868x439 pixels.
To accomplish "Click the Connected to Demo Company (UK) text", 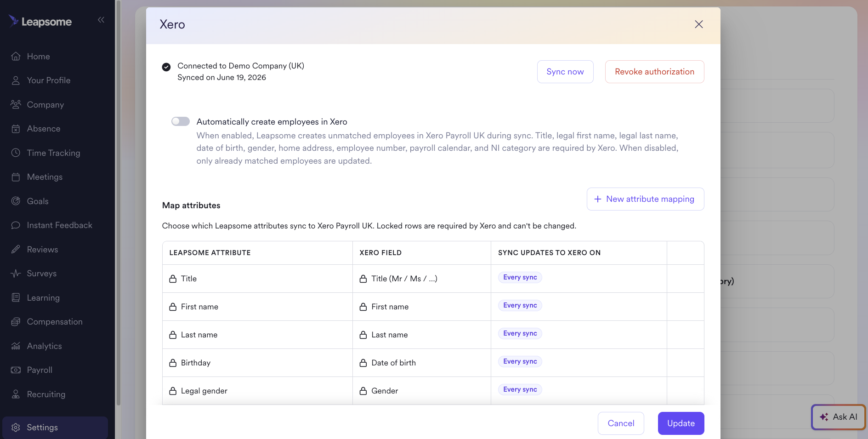I will (241, 66).
